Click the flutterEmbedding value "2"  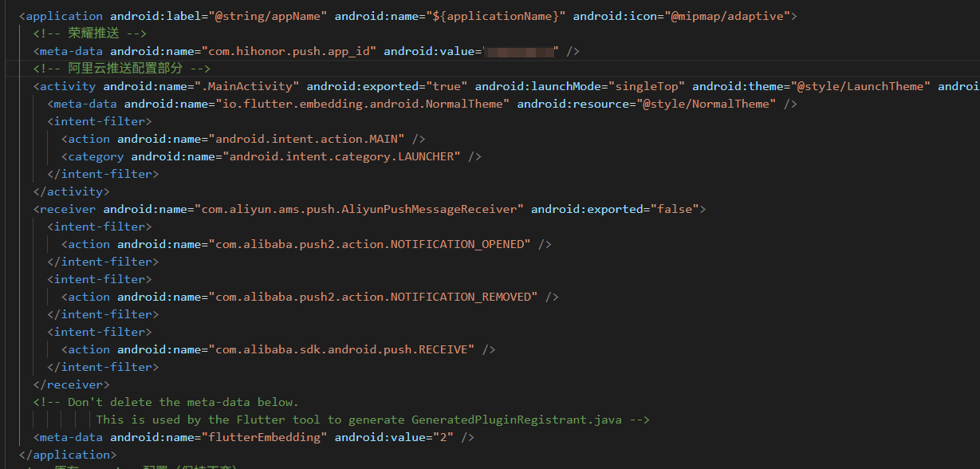tap(443, 437)
